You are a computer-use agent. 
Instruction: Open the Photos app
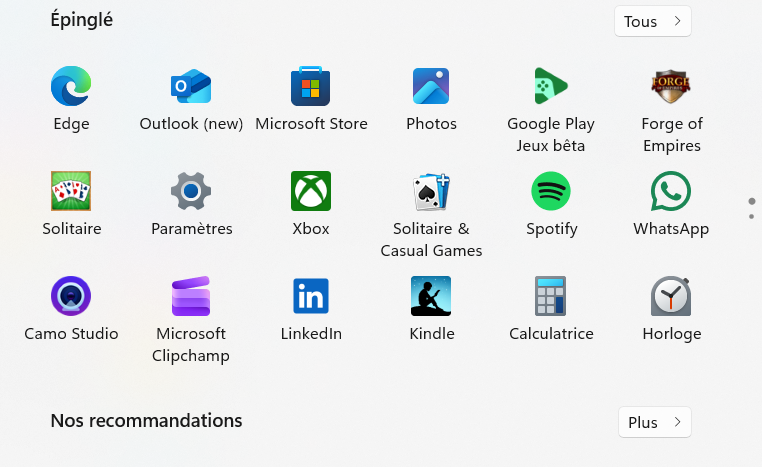point(431,86)
